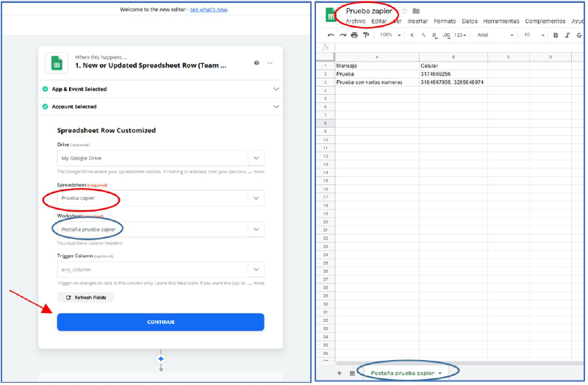This screenshot has width=588, height=385.
Task: Select cell containing '3174569256'
Action: click(453, 74)
